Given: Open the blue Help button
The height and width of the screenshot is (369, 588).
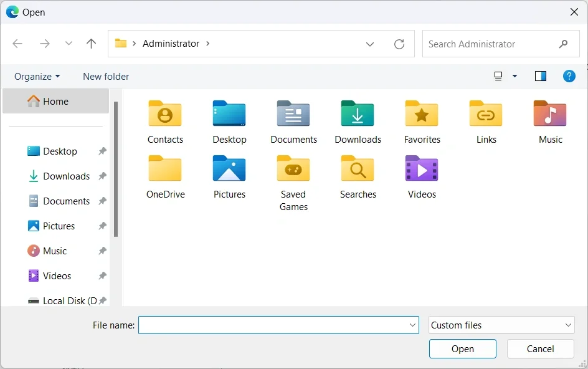Looking at the screenshot, I should coord(569,76).
